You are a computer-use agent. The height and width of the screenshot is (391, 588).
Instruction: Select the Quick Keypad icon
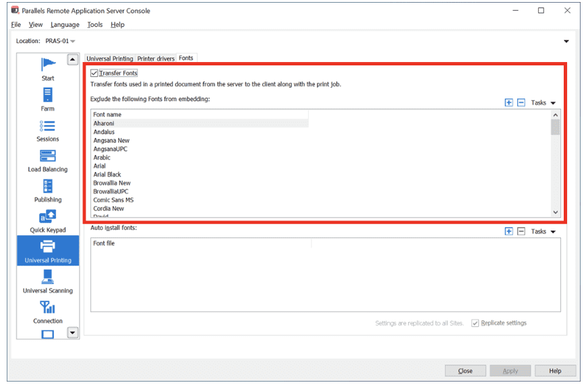[48, 220]
